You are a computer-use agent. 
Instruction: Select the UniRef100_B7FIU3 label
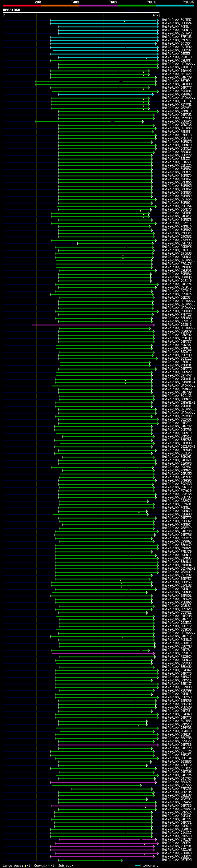(176, 37)
